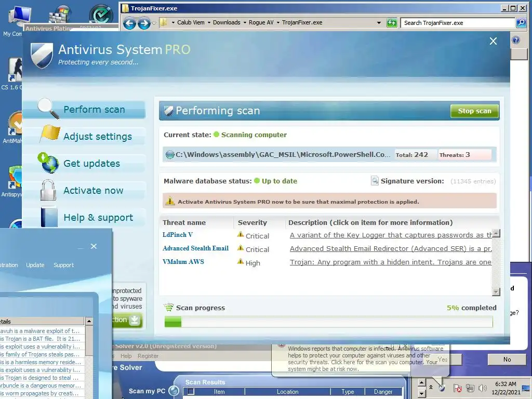Open Trojan hidden intent description link
532x399 pixels.
[391, 262]
